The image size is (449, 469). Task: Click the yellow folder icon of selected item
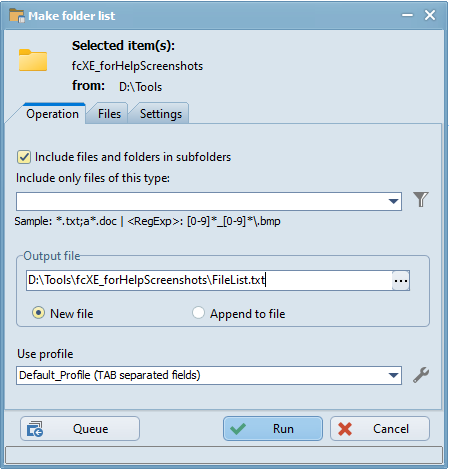point(33,60)
